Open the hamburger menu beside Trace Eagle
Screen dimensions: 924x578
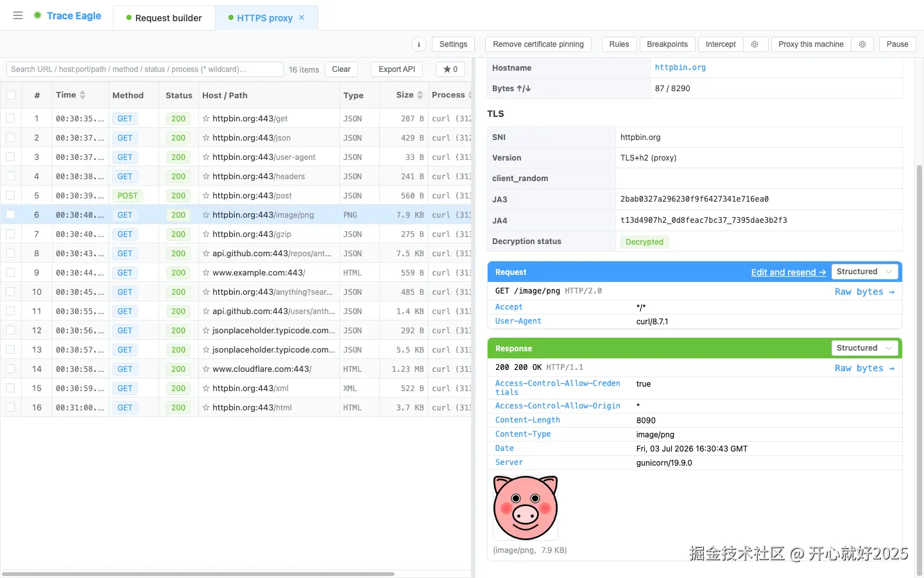18,15
